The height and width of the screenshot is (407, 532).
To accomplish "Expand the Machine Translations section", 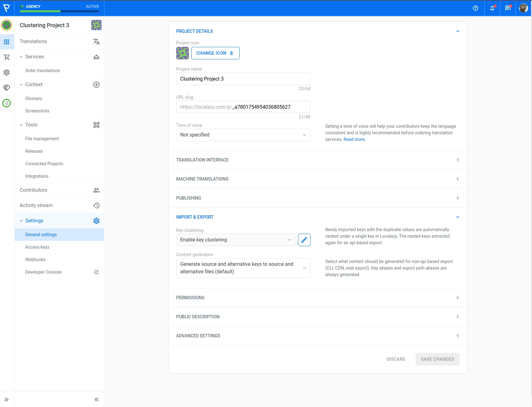I will pyautogui.click(x=318, y=179).
